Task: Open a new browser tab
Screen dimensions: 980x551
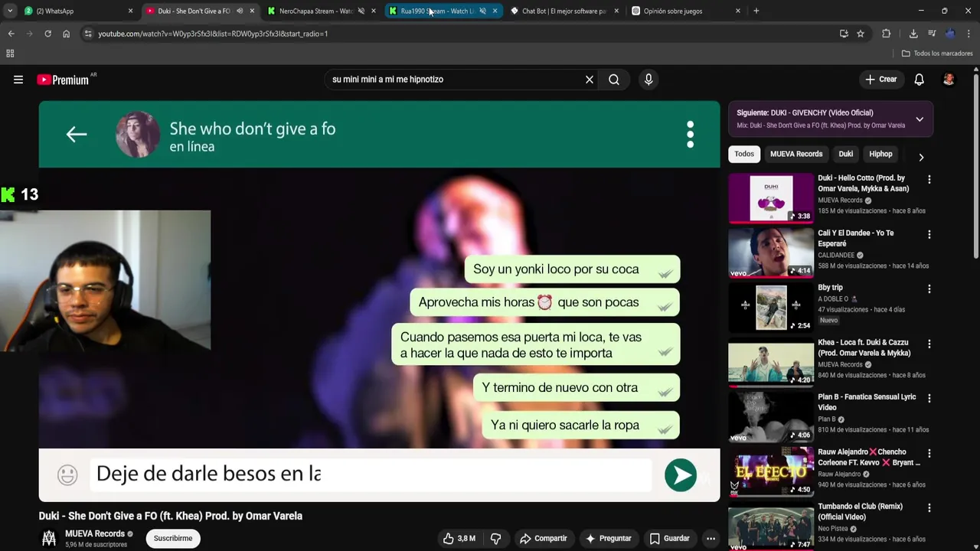Action: [x=756, y=11]
